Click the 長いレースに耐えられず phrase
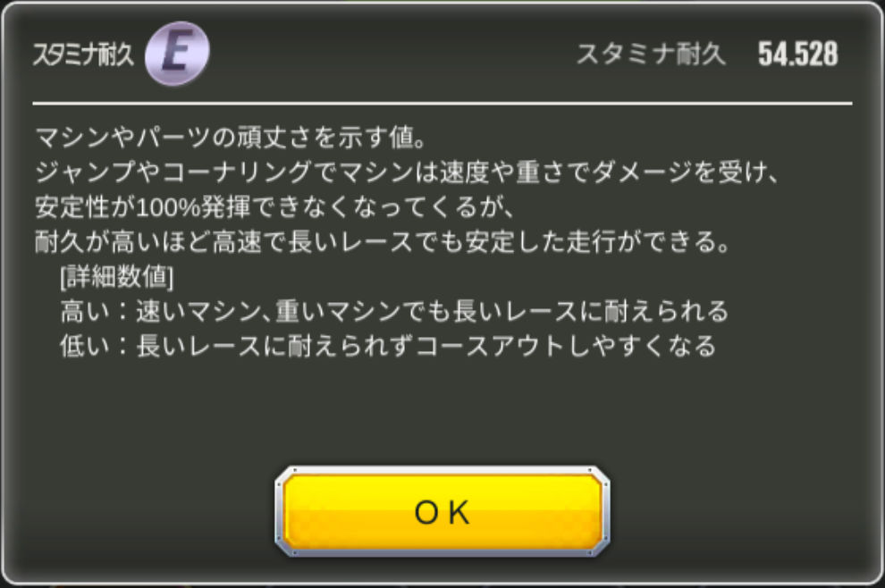This screenshot has width=885, height=588. coord(274,346)
